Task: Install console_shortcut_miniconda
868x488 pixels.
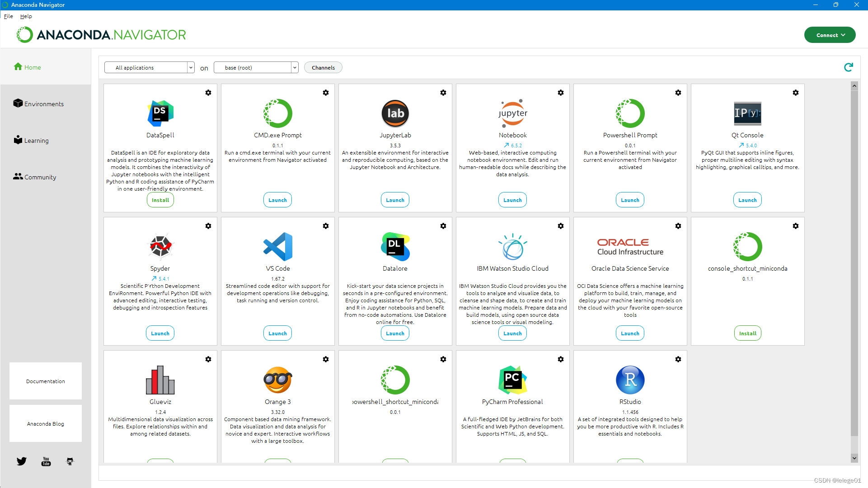Action: [x=748, y=333]
